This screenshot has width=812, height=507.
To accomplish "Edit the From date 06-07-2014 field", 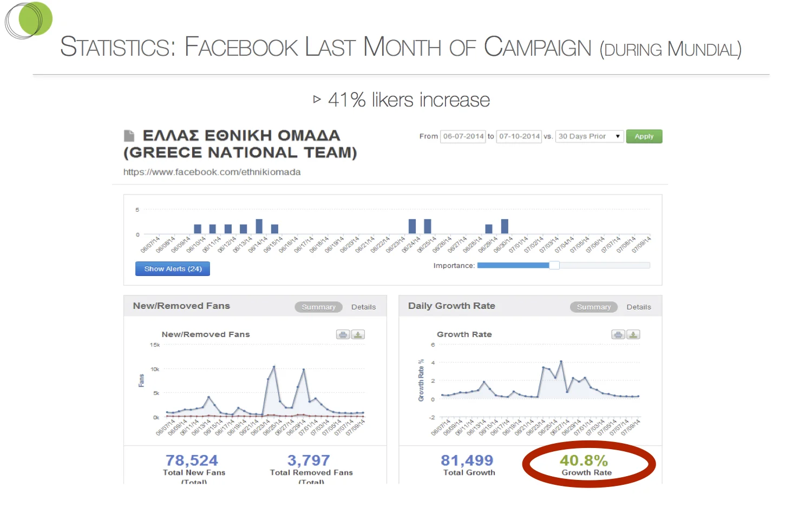I will [463, 136].
